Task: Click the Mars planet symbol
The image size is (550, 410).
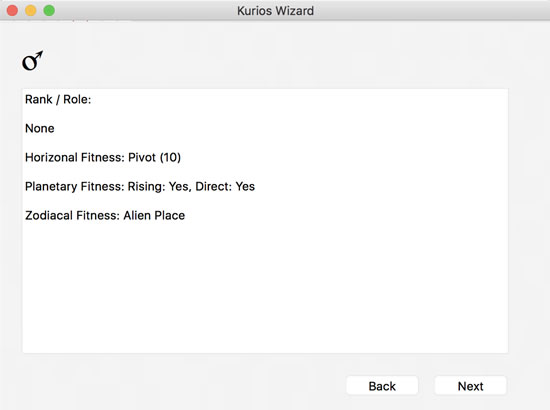Action: click(33, 61)
